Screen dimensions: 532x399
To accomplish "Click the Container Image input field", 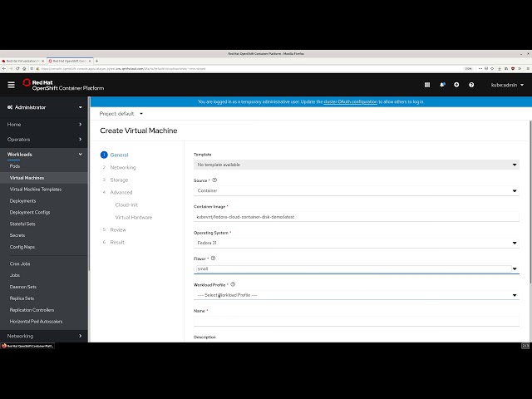I will (x=357, y=217).
